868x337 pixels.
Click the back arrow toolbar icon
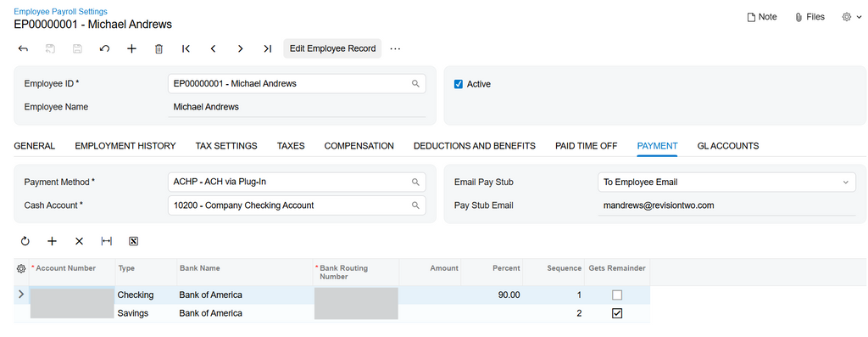point(23,48)
